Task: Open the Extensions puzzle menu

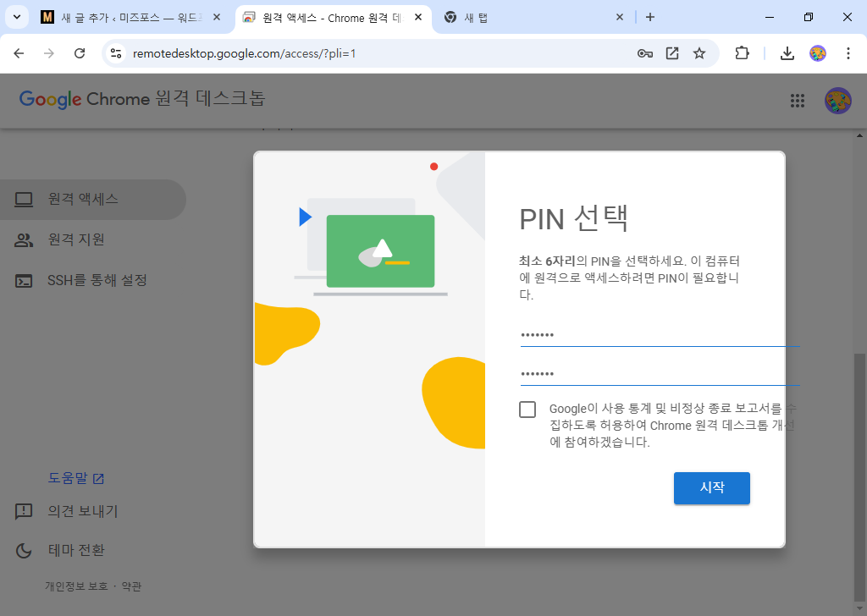Action: (742, 53)
